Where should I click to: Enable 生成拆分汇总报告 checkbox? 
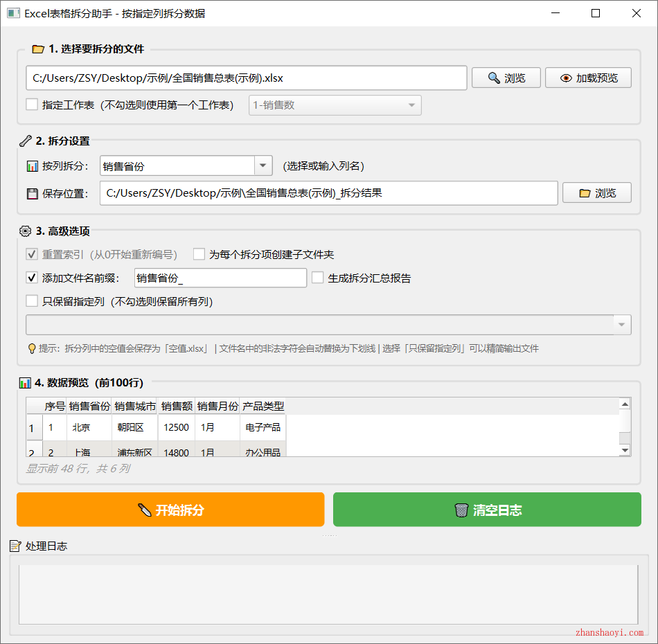(318, 278)
